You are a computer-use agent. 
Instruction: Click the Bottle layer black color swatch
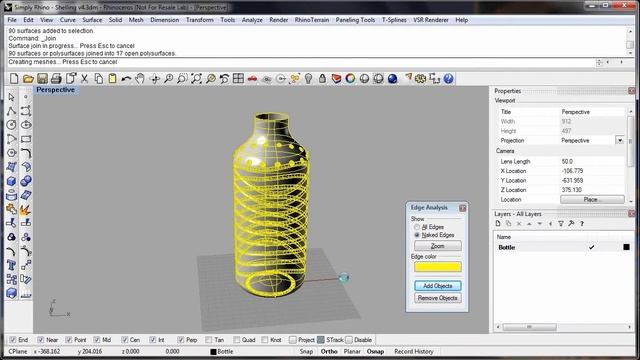tap(626, 247)
